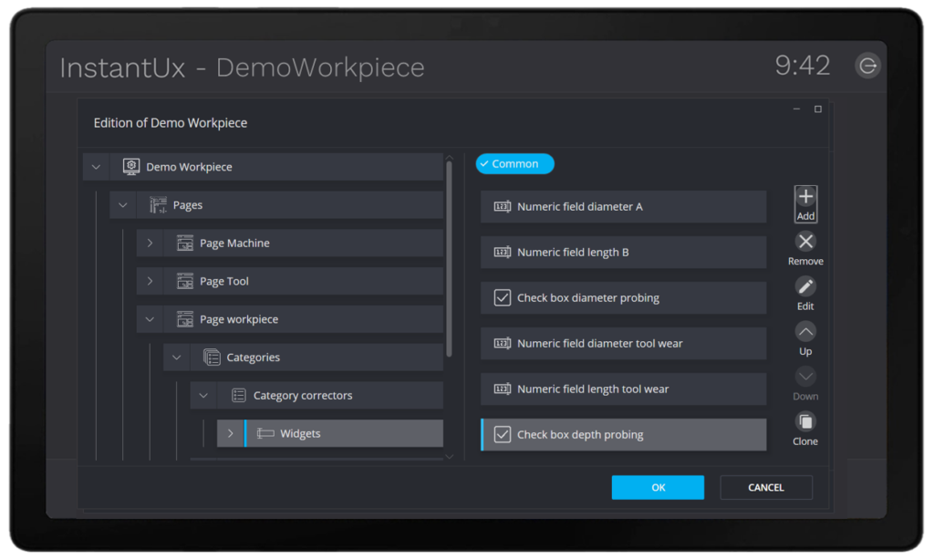Toggle the Check box depth probing entry
Screen dimensions: 934x560
click(x=623, y=435)
